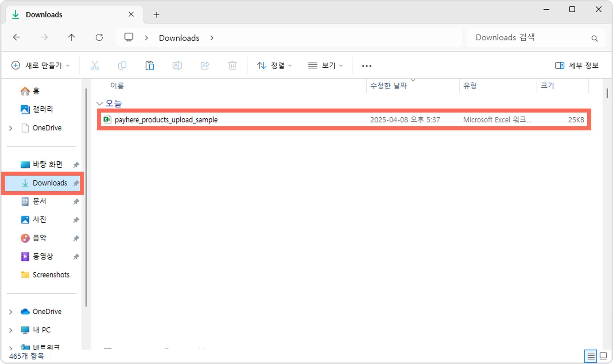
Task: Click the pin beside 사진
Action: click(x=76, y=220)
